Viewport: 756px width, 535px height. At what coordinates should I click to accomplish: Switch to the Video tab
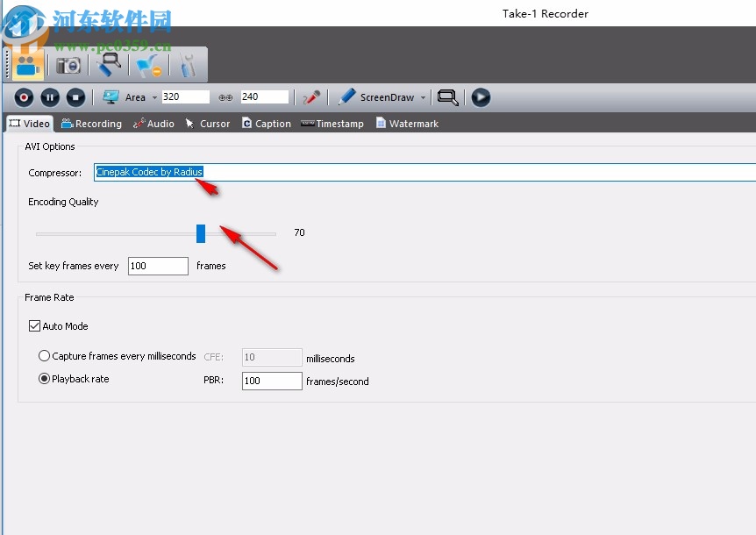pos(30,124)
